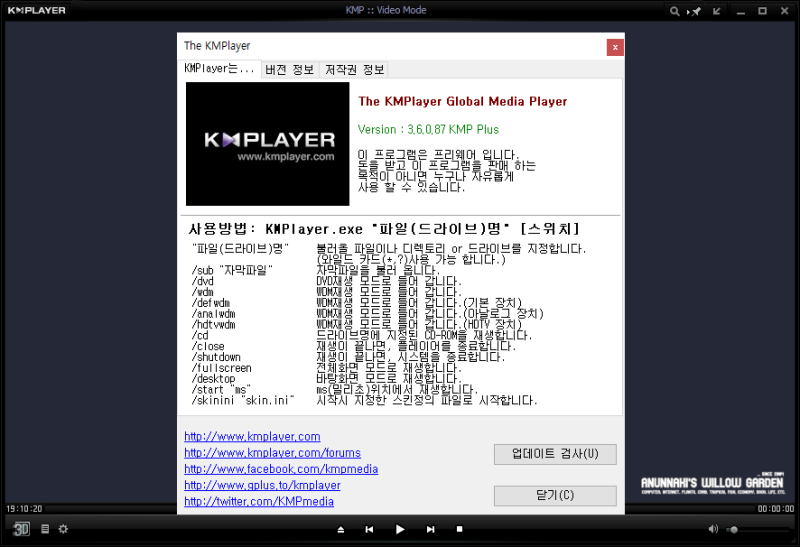800x547 pixels.
Task: Open the kmplayer.com/forums link
Action: click(x=272, y=453)
